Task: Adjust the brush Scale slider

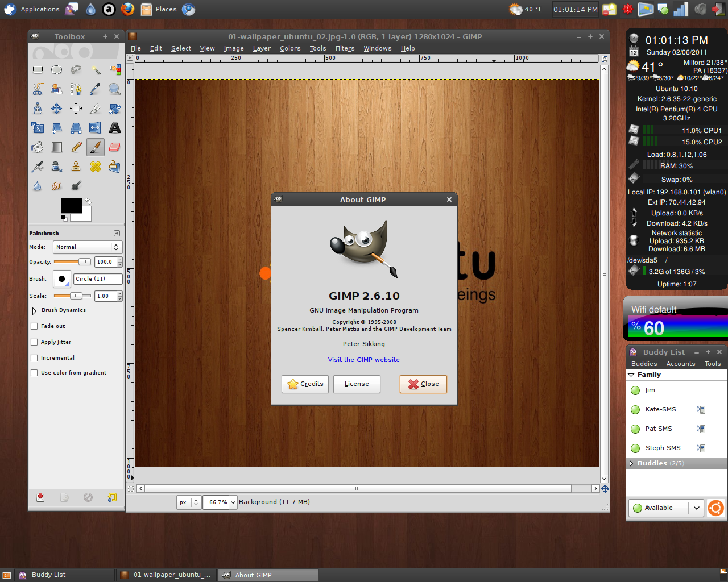Action: 72,296
